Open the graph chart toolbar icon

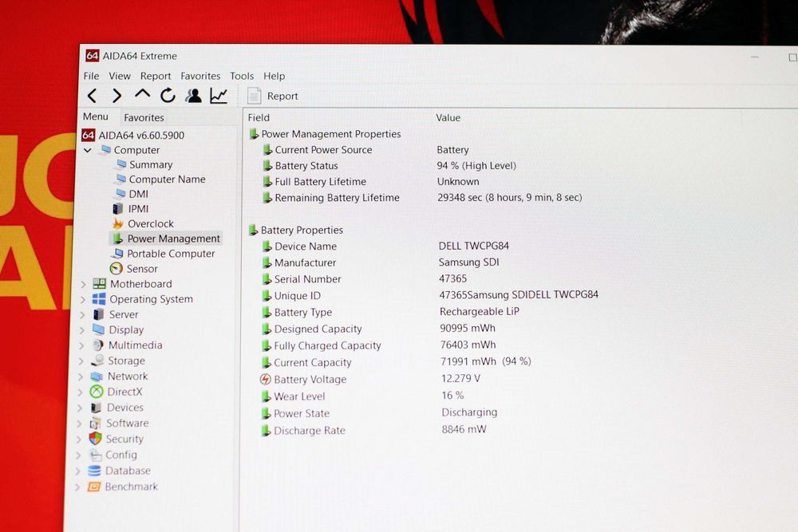click(x=219, y=95)
